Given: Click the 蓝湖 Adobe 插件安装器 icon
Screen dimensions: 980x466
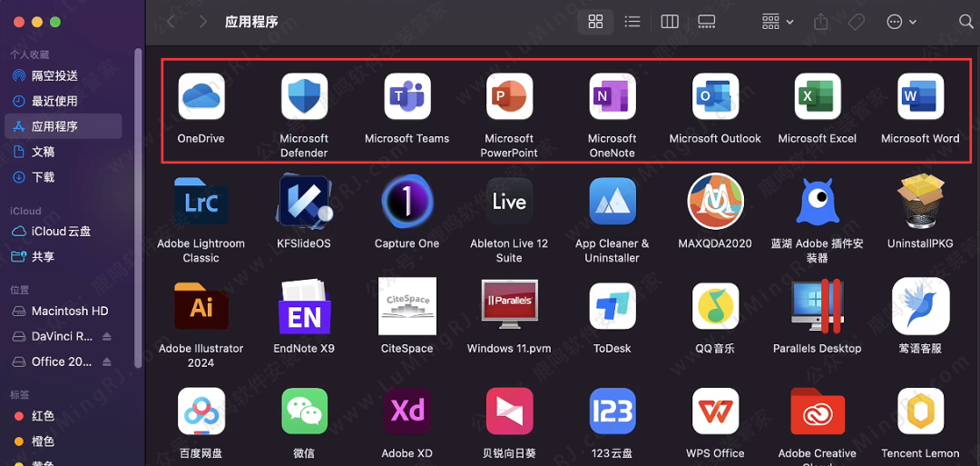Looking at the screenshot, I should (x=818, y=202).
